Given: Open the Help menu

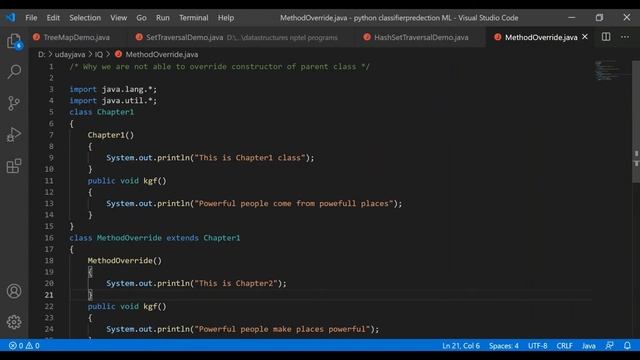Looking at the screenshot, I should pos(226,18).
